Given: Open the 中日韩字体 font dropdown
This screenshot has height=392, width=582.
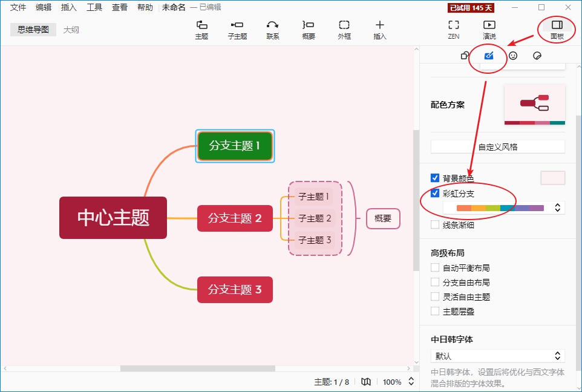Looking at the screenshot, I should pos(497,356).
